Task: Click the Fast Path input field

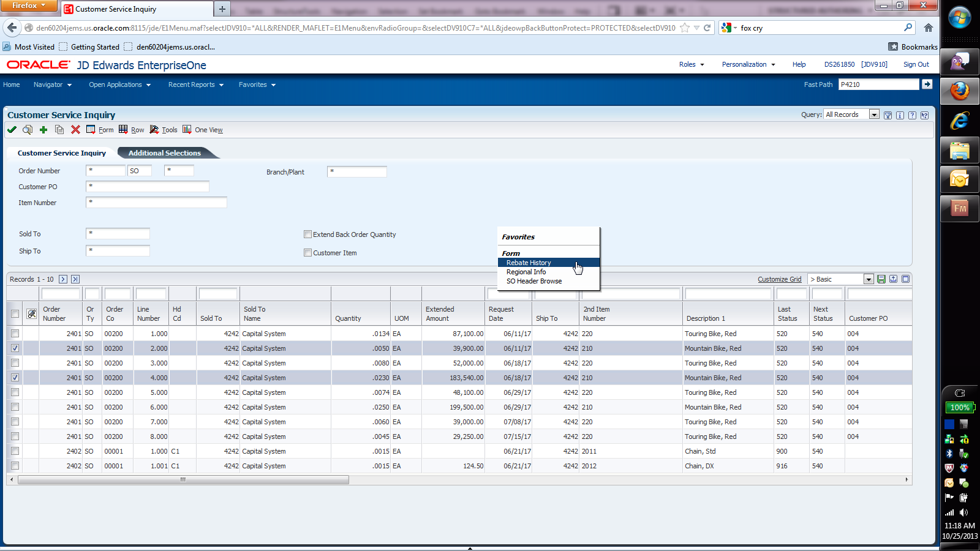Action: pos(878,84)
